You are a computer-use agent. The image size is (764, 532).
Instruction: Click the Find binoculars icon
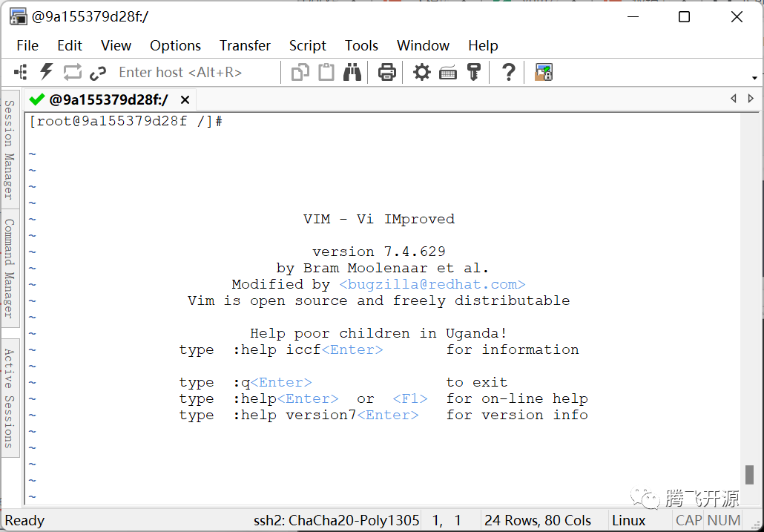(352, 72)
